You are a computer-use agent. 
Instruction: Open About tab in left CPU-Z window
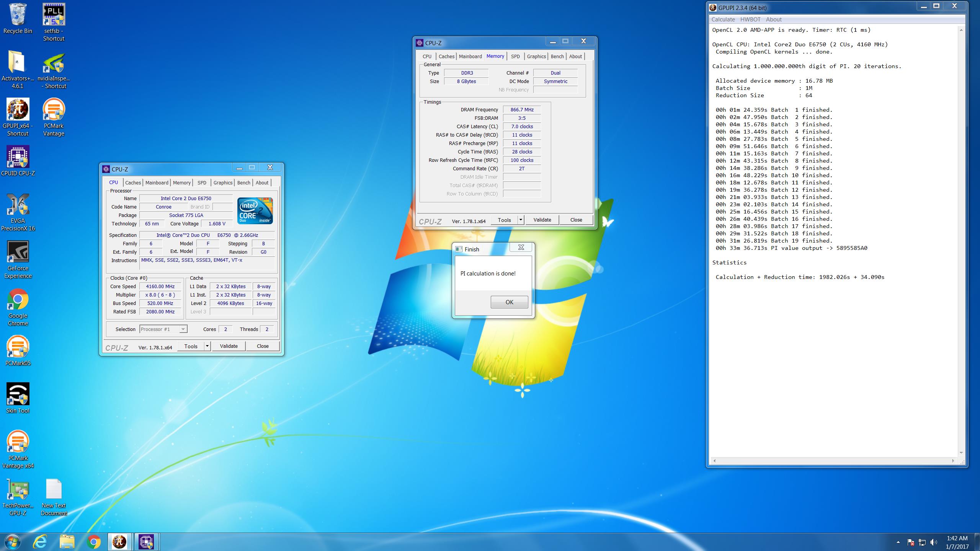(262, 183)
